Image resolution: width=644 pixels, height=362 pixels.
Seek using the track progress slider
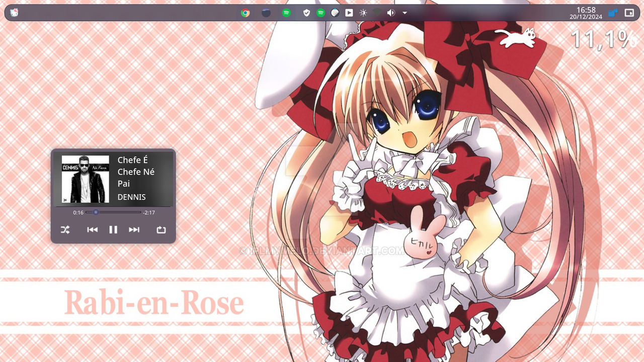(113, 212)
